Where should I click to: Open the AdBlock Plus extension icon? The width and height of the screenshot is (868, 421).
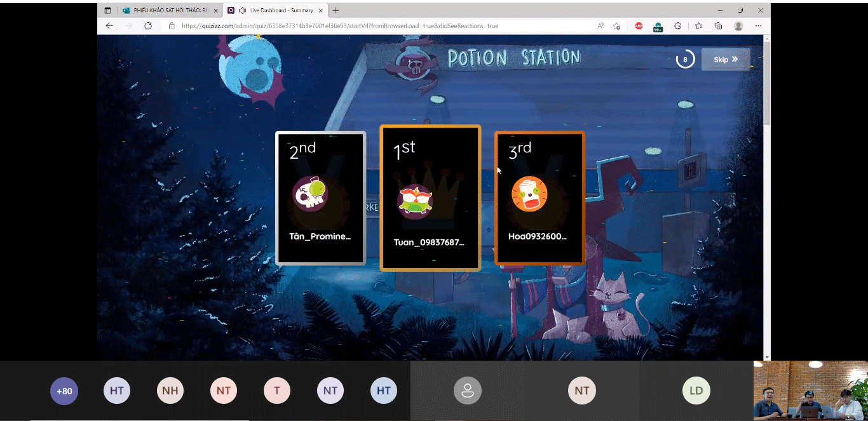[x=639, y=26]
